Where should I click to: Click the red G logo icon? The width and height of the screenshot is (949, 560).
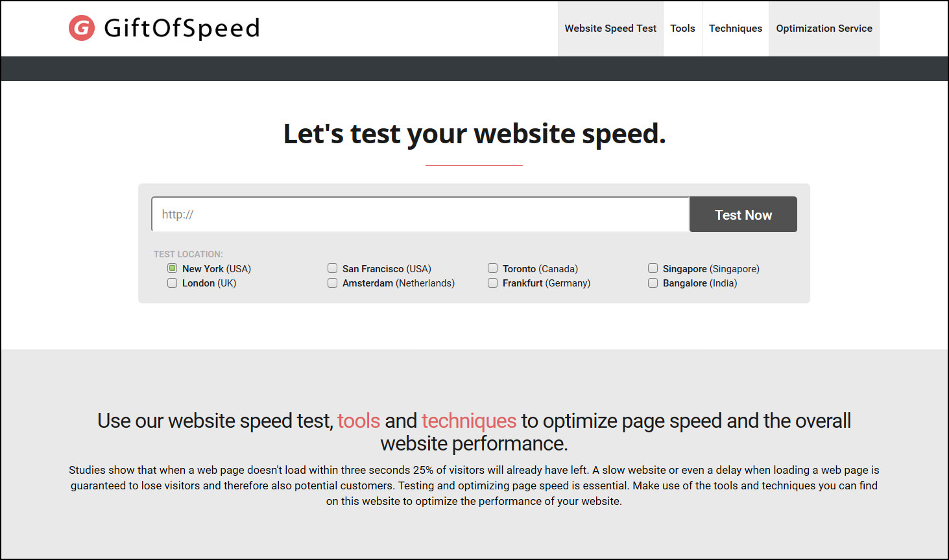(x=82, y=28)
